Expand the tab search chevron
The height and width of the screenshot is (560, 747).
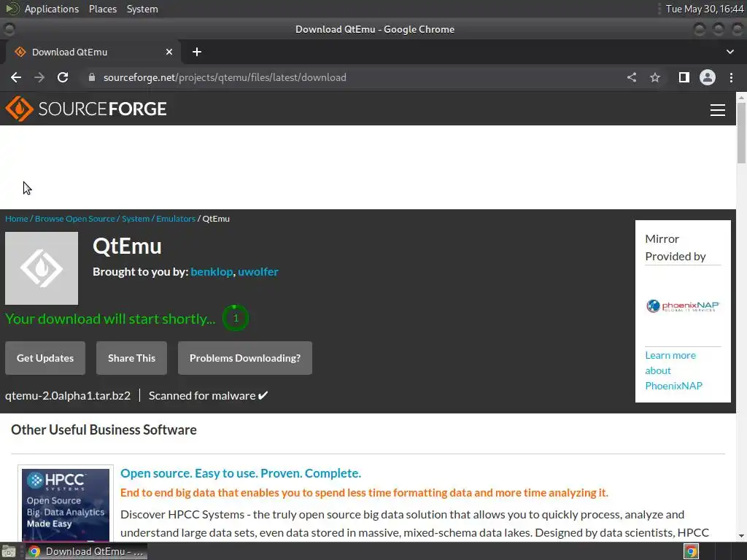729,52
